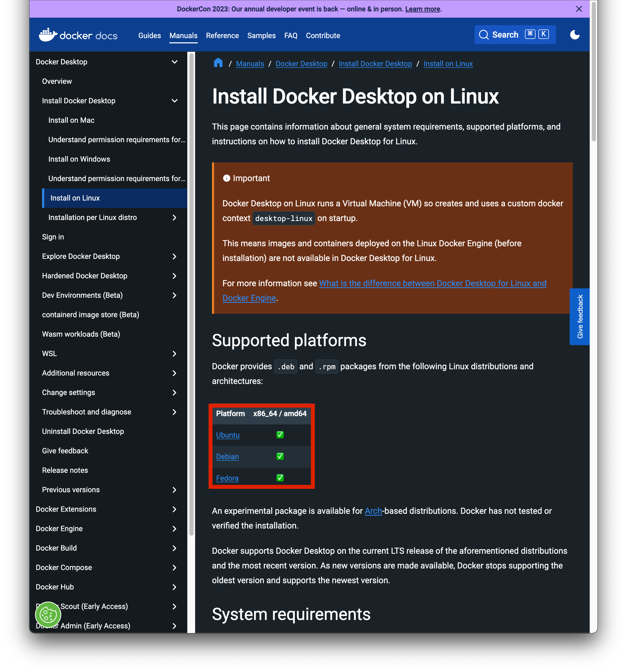The width and height of the screenshot is (627, 672).
Task: Open Give feedback sidebar item
Action: tap(65, 451)
